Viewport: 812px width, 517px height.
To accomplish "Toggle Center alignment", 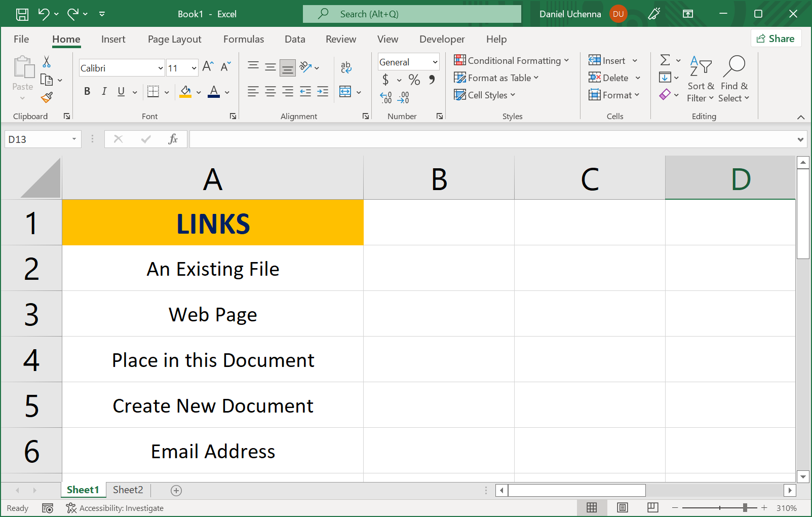I will click(270, 92).
